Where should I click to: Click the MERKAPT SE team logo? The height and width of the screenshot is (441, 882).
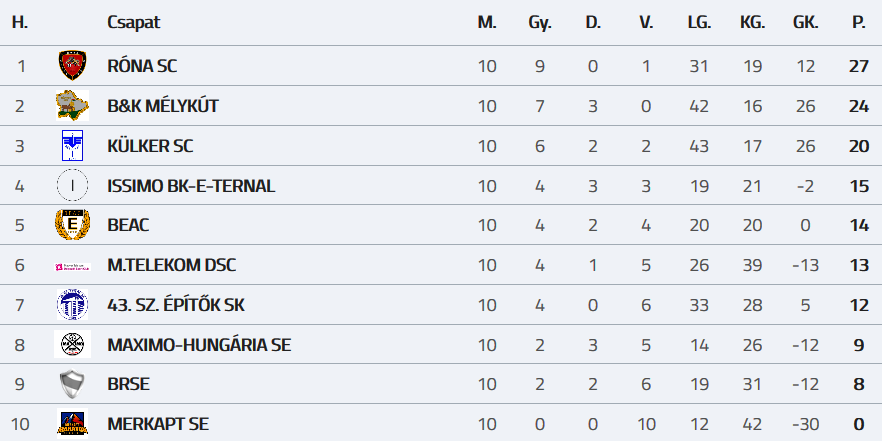point(72,424)
